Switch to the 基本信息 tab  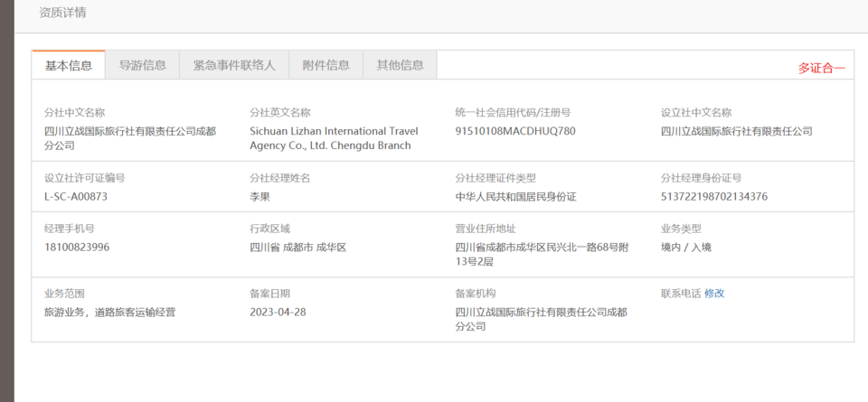(x=69, y=65)
